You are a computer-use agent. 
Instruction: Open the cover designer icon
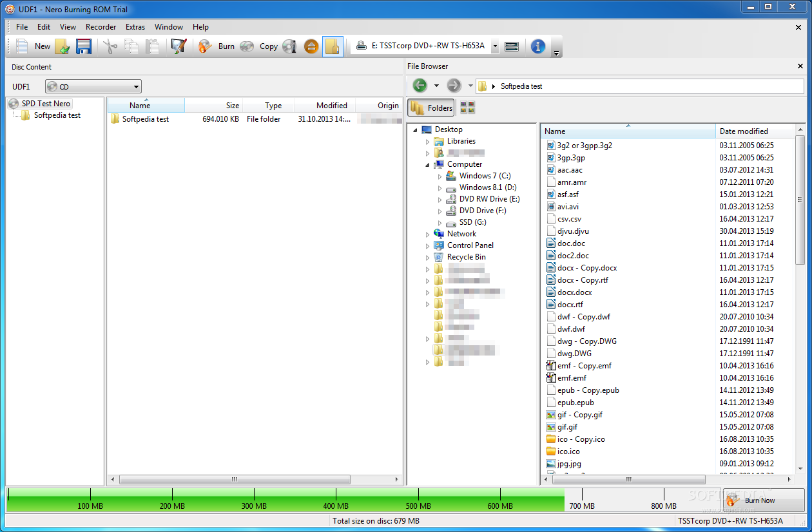point(179,46)
